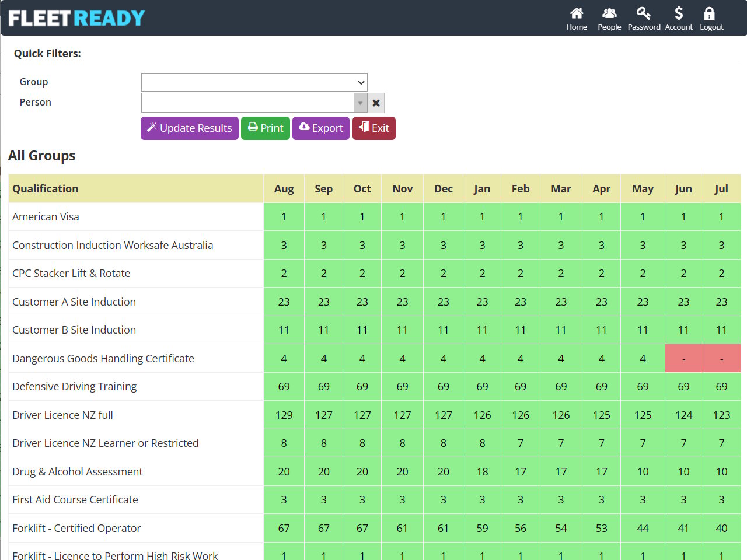The width and height of the screenshot is (747, 560).
Task: Open the People section icon
Action: pyautogui.click(x=609, y=13)
